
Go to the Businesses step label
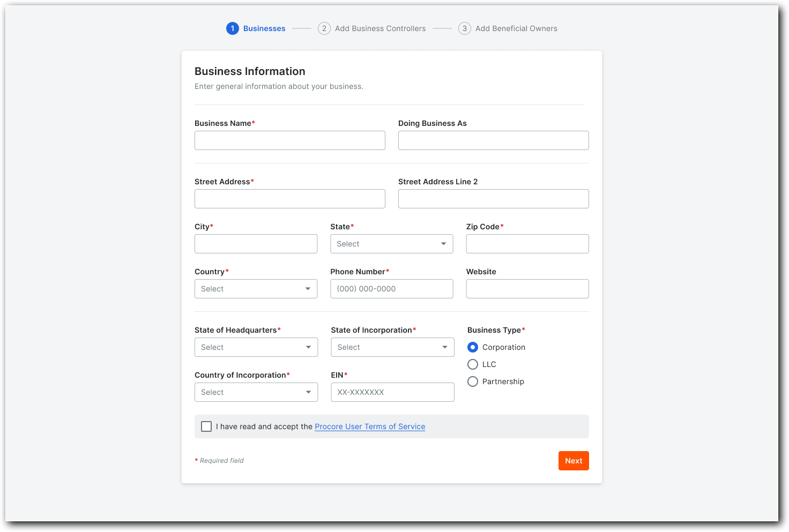[x=264, y=28]
